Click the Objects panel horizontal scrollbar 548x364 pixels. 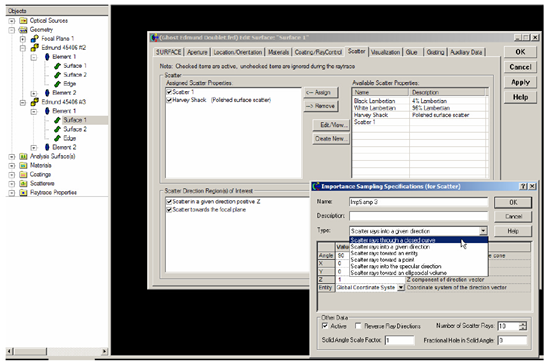[x=57, y=351]
